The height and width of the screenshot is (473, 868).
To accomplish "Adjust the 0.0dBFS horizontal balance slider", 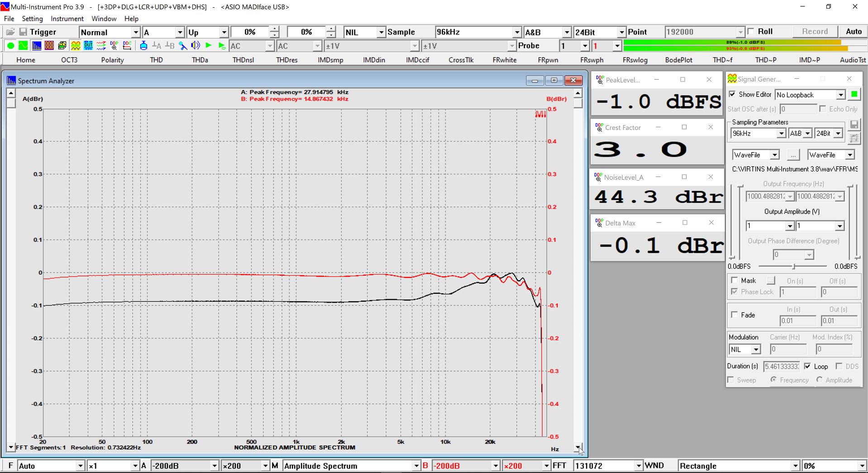I will point(792,266).
